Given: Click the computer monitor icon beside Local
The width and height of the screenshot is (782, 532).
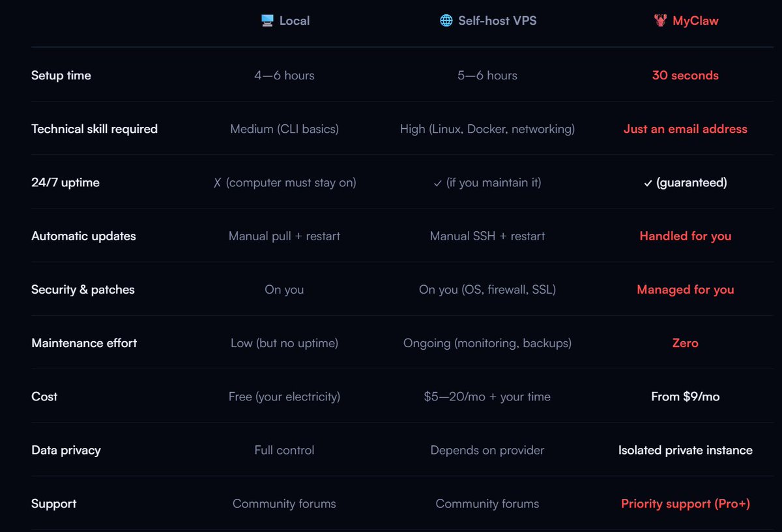Looking at the screenshot, I should pyautogui.click(x=267, y=21).
